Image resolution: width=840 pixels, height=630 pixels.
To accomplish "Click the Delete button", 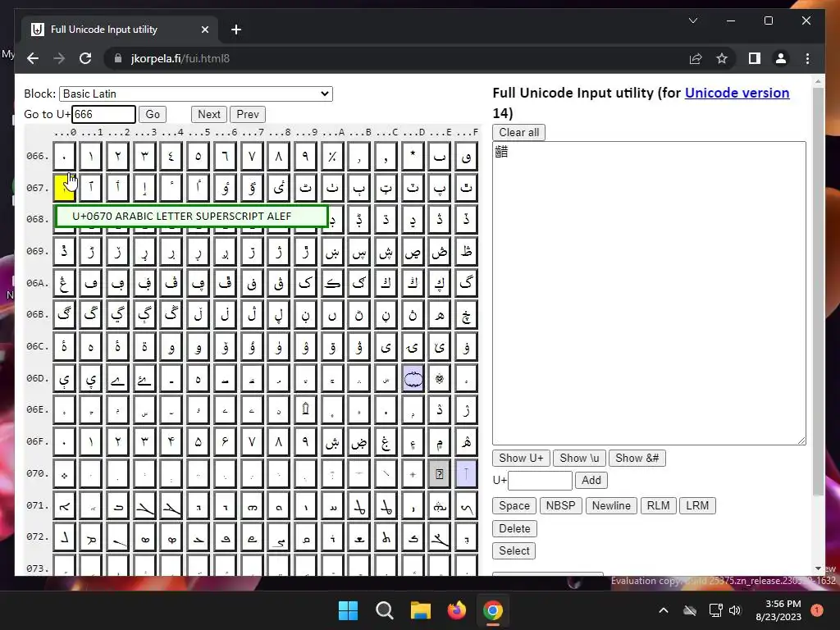I will click(x=514, y=529).
